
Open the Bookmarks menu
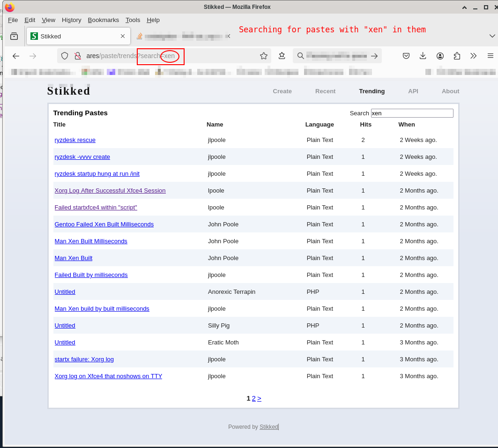(x=103, y=20)
